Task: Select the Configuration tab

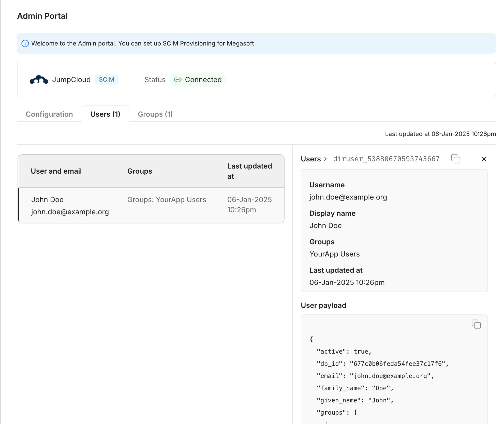Action: [x=49, y=114]
